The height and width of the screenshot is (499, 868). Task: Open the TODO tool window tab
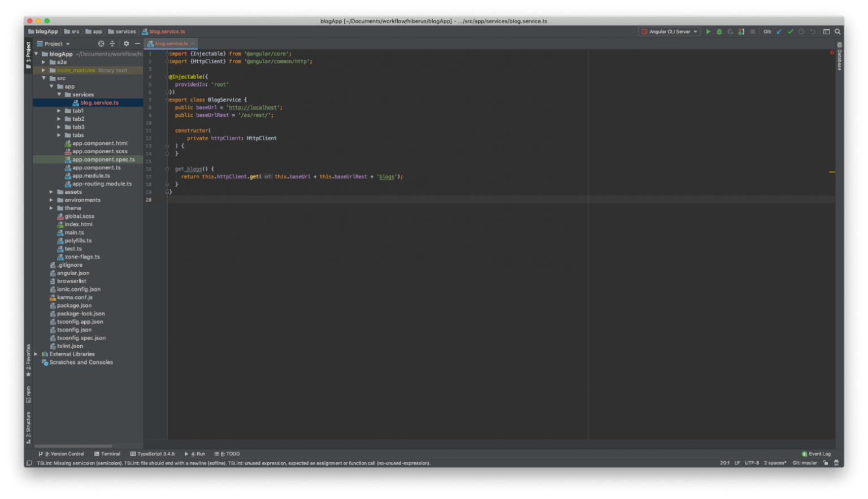228,453
